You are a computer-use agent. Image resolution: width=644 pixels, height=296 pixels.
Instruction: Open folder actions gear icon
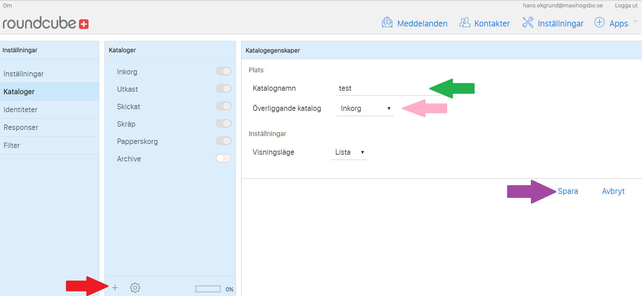(x=135, y=288)
